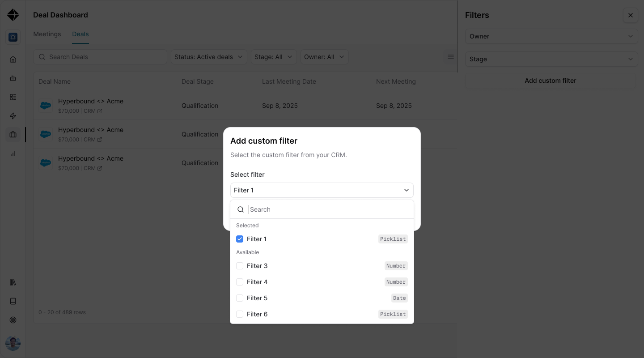Uncheck the Filter 1 checkbox
The width and height of the screenshot is (644, 358).
tap(240, 239)
